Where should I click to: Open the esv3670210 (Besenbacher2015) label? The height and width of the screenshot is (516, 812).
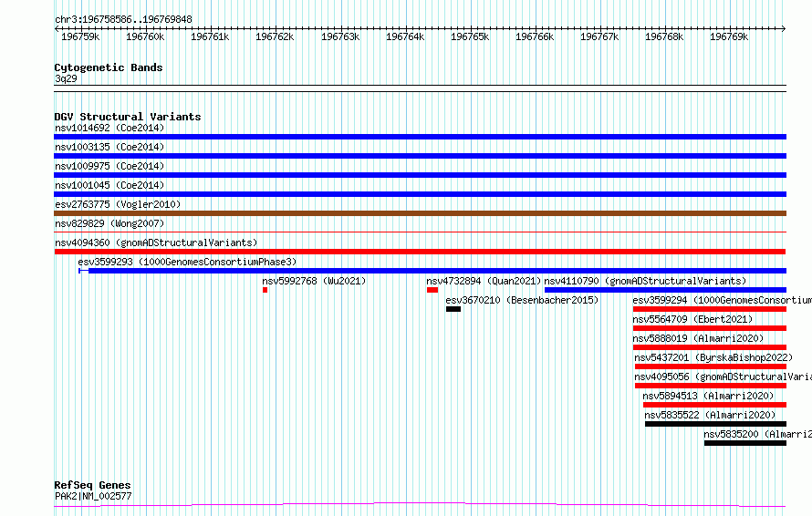[522, 300]
